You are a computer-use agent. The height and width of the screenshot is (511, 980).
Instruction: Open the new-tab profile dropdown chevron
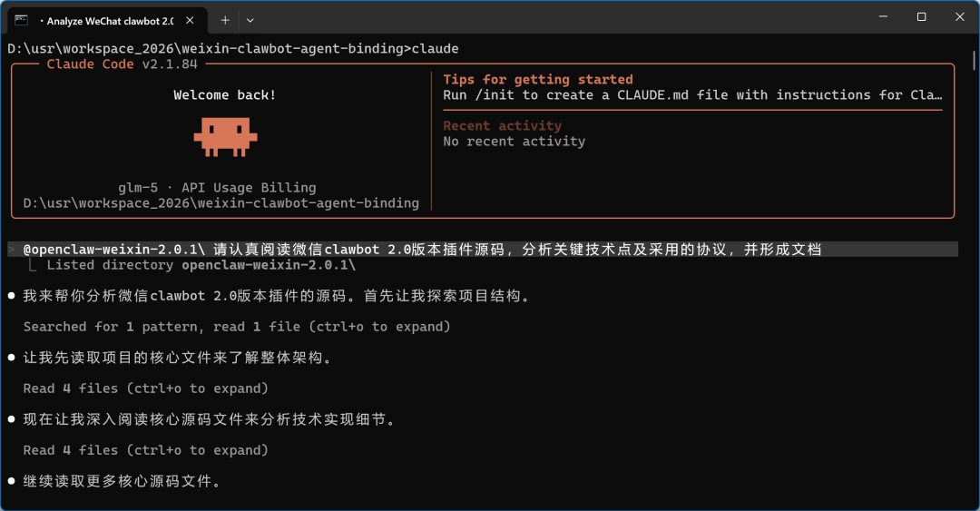coord(250,19)
